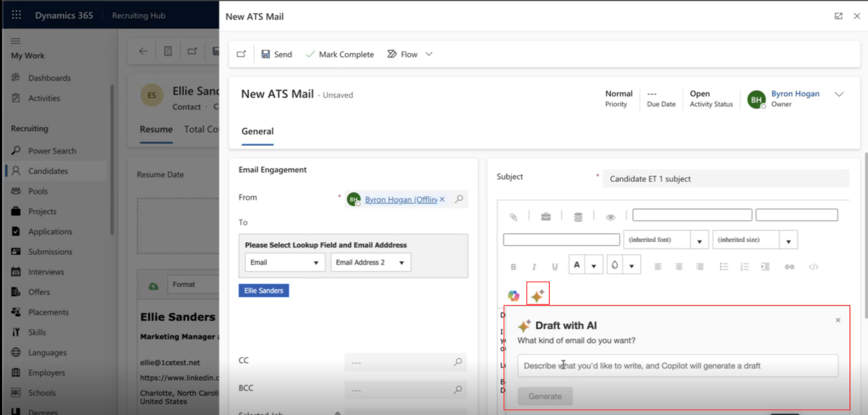The image size is (868, 415).
Task: Search the From lookup field
Action: tap(459, 199)
